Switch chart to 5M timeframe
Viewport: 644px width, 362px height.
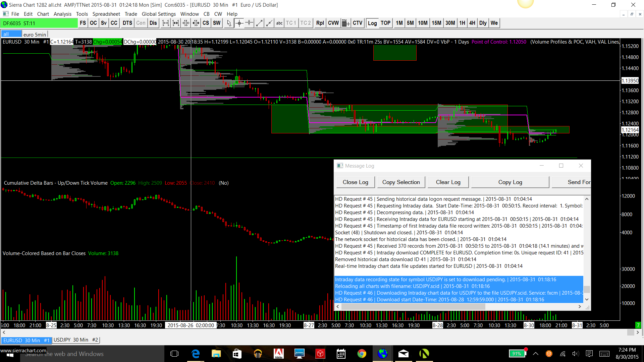[410, 23]
